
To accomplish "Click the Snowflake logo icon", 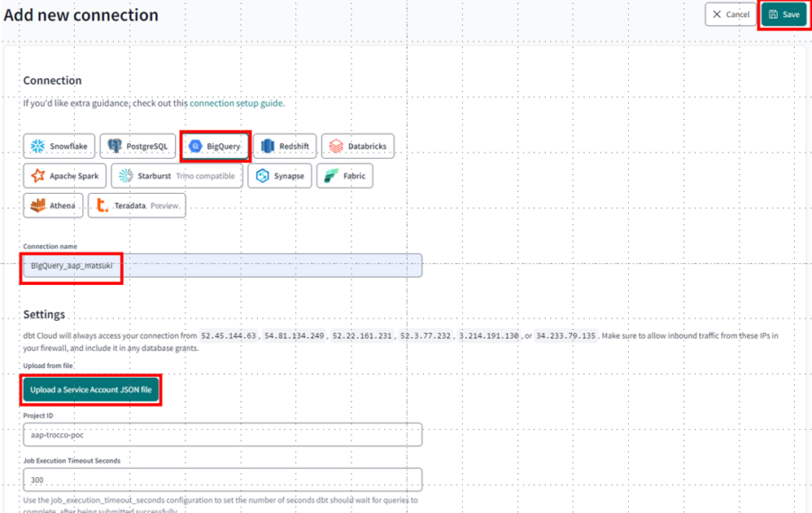I will pos(38,146).
